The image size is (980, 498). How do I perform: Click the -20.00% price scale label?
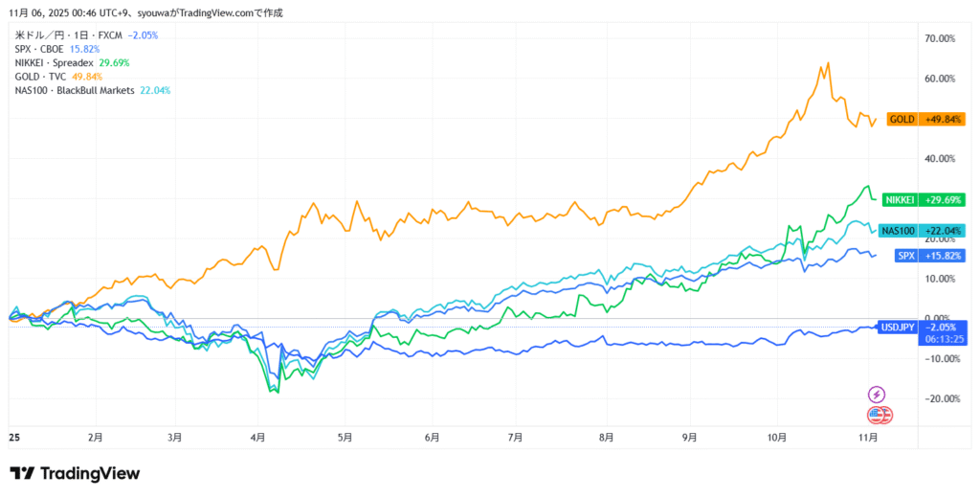[939, 398]
